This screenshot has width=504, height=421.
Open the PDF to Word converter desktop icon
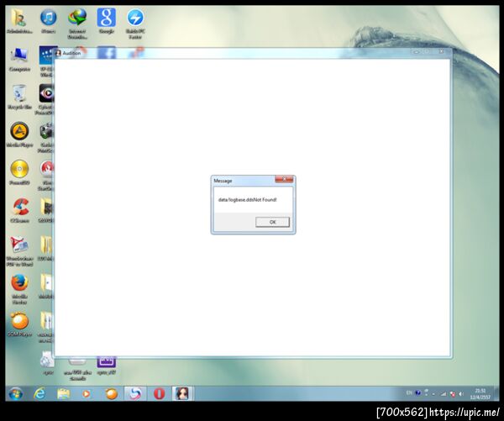[19, 251]
